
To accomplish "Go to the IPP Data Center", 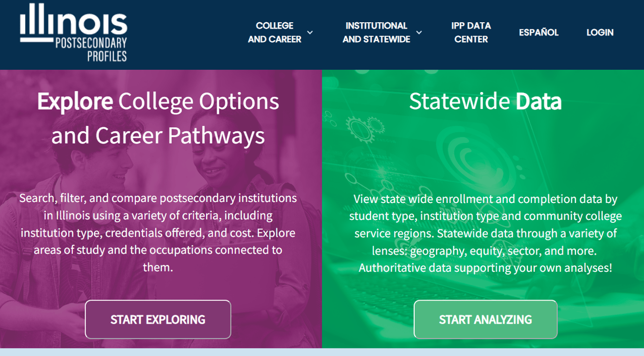I will (x=471, y=33).
